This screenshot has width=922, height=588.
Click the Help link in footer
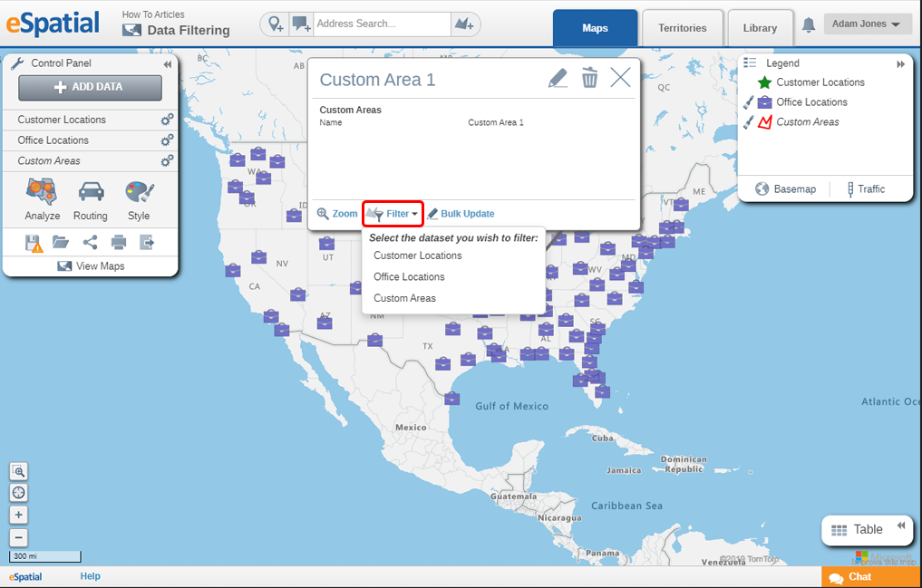90,576
